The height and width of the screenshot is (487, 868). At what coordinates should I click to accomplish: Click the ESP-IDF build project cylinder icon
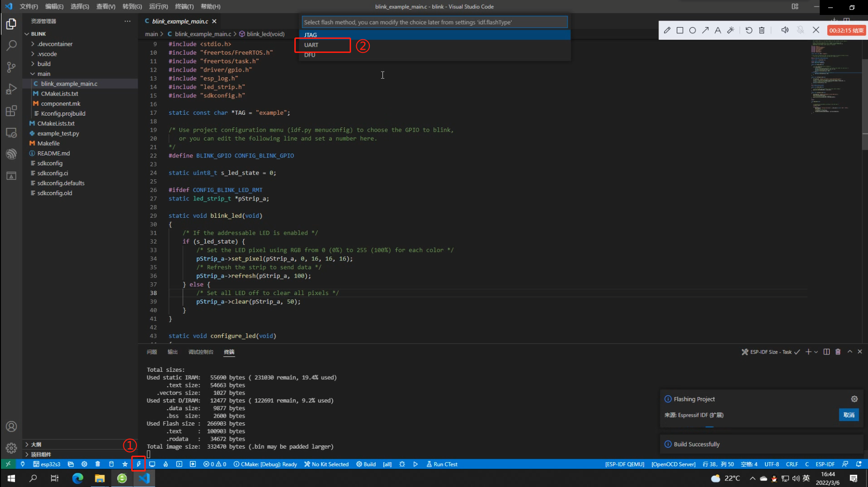[111, 464]
